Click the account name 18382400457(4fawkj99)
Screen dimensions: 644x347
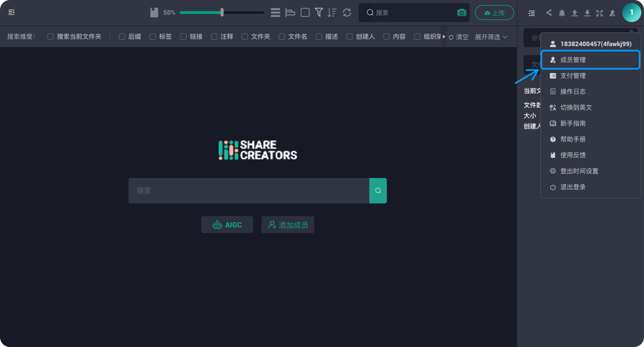(596, 44)
